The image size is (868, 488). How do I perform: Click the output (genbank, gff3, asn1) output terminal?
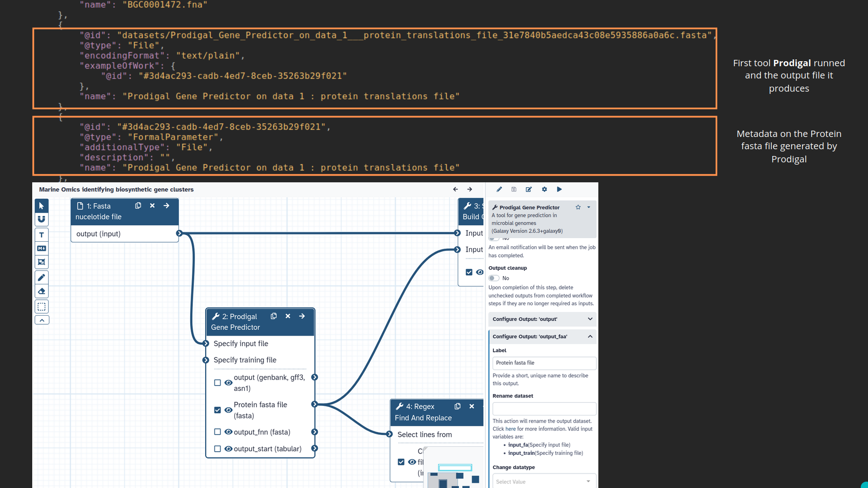(315, 377)
